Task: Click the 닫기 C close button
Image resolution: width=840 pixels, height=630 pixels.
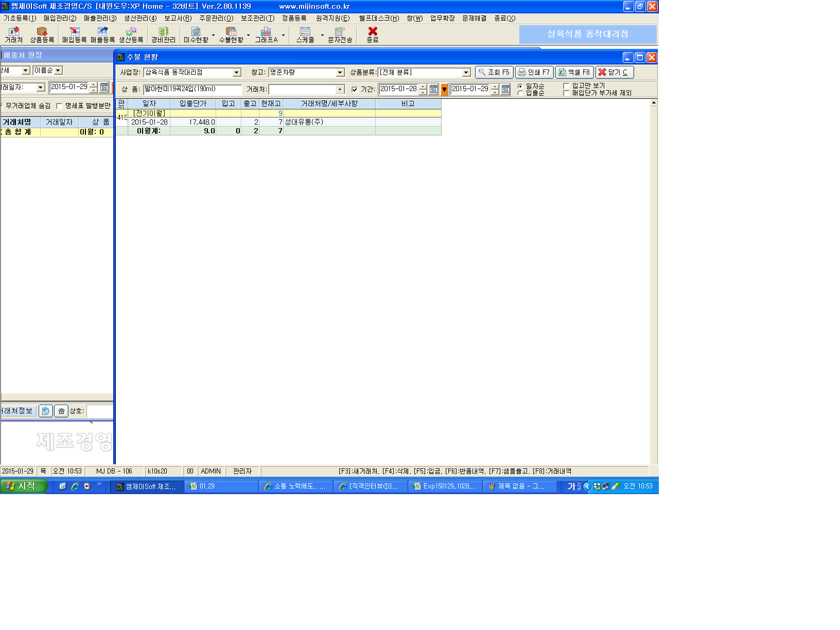Action: pyautogui.click(x=615, y=73)
